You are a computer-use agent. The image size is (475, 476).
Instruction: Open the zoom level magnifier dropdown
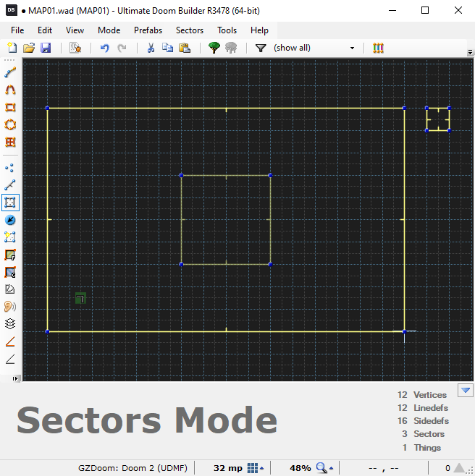point(324,468)
